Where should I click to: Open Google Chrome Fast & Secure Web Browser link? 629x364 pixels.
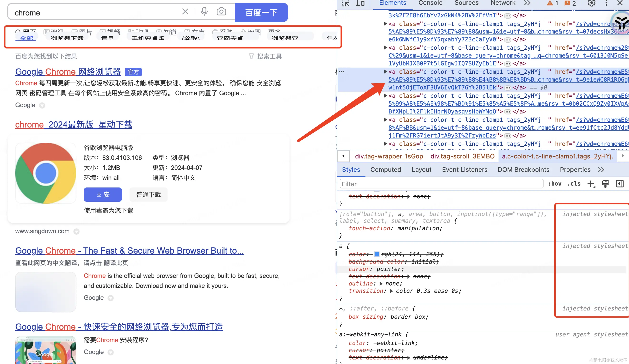(x=130, y=251)
